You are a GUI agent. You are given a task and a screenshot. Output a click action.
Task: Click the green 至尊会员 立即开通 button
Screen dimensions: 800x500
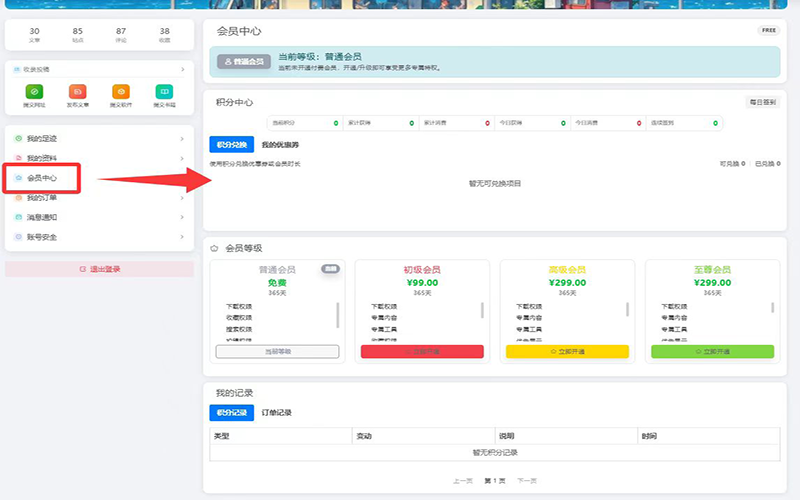tap(711, 352)
